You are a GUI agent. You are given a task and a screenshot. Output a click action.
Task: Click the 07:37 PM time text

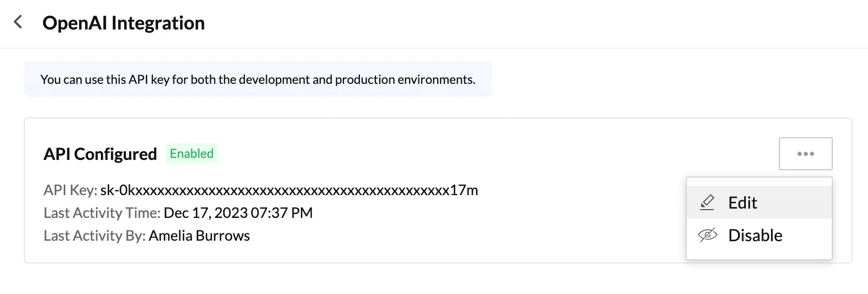pos(282,213)
